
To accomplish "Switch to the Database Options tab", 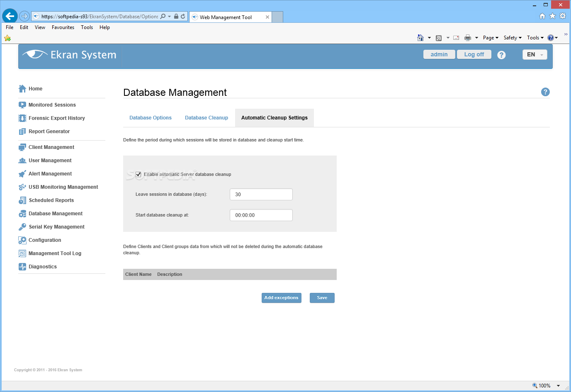I will tap(151, 118).
